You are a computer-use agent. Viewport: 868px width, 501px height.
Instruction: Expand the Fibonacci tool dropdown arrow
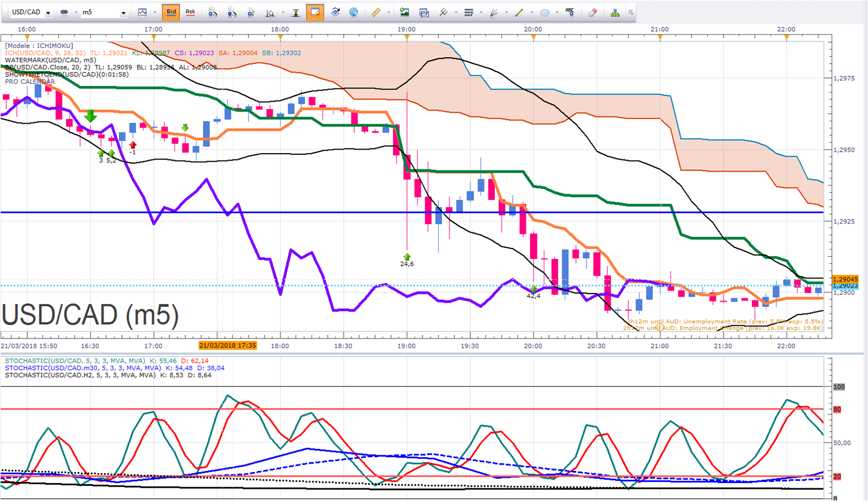[x=481, y=12]
